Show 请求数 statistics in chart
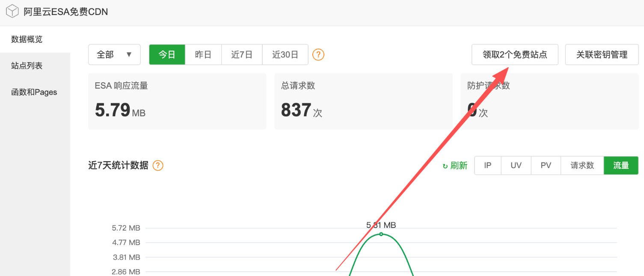644x276 pixels. 582,165
